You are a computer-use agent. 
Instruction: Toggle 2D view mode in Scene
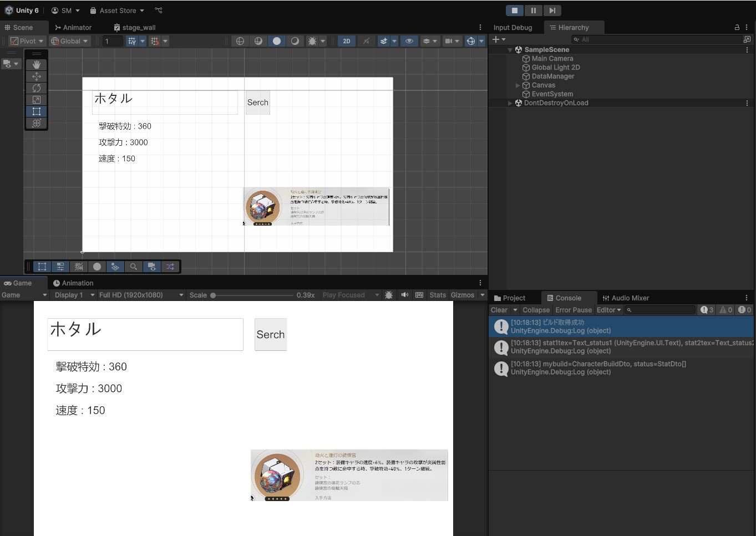(x=347, y=41)
